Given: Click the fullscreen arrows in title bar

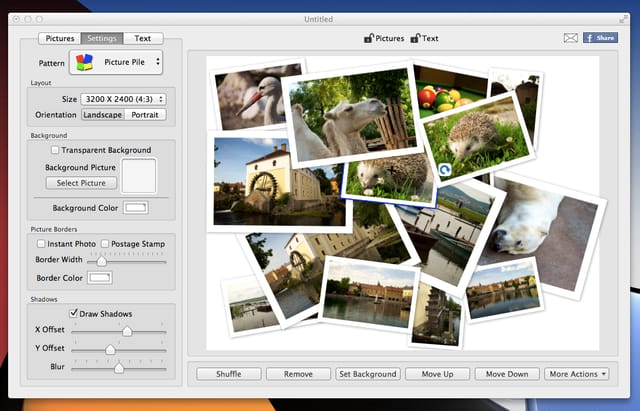Looking at the screenshot, I should click(623, 19).
